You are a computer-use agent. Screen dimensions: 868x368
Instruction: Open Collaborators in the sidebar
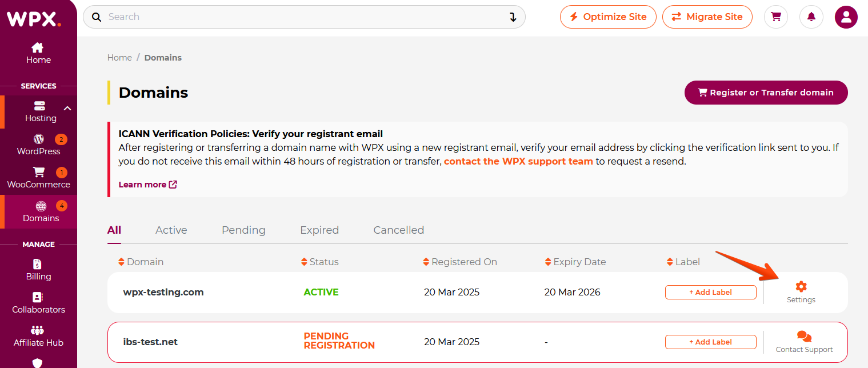point(38,303)
